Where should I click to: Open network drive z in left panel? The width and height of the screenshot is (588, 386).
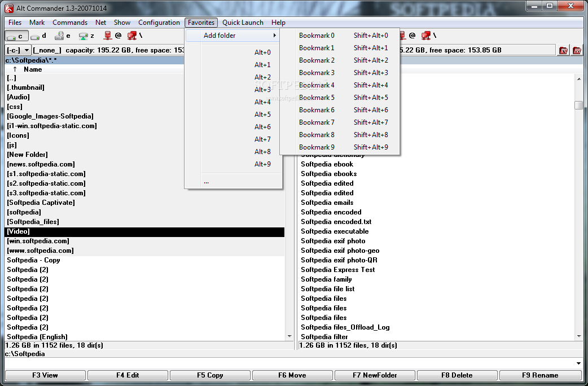pos(87,36)
